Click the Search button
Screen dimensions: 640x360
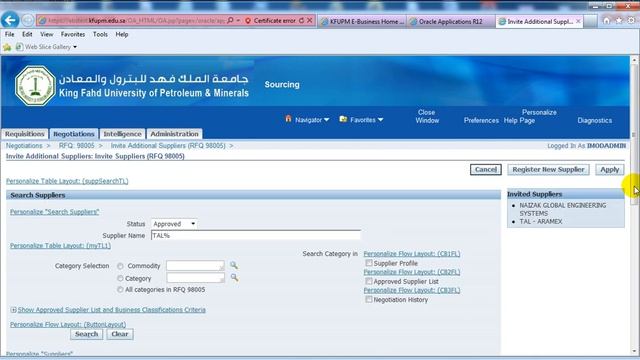[87, 334]
